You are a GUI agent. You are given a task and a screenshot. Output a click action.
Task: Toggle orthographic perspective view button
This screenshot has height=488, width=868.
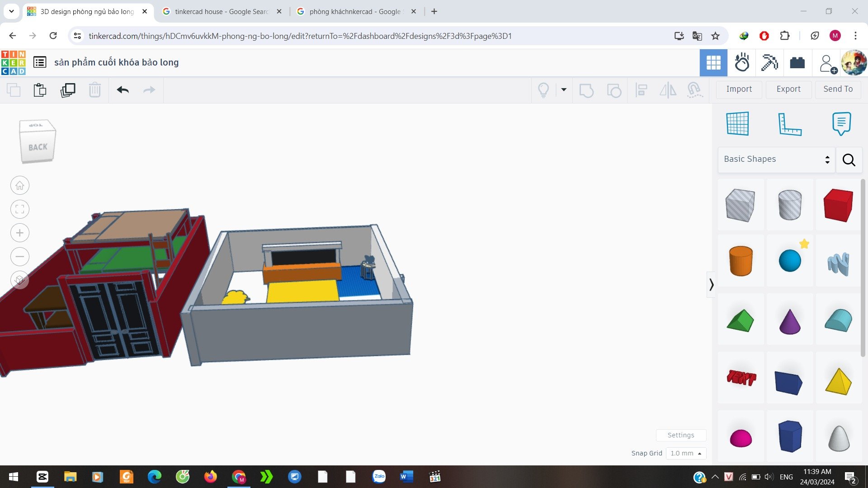coord(20,280)
